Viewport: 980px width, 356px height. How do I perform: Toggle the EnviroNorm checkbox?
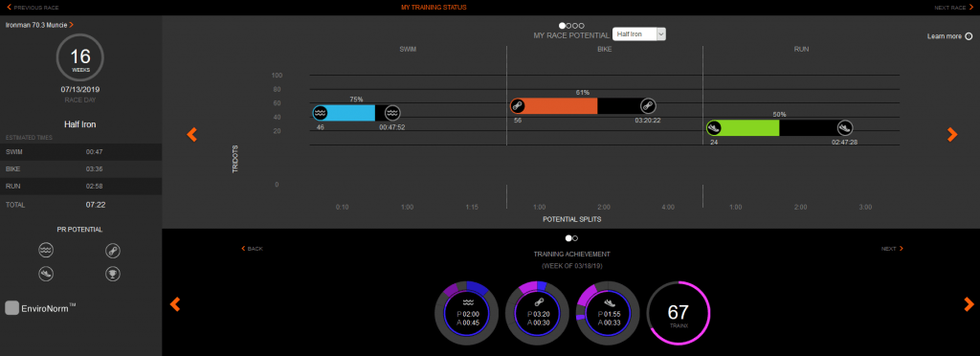(11, 308)
